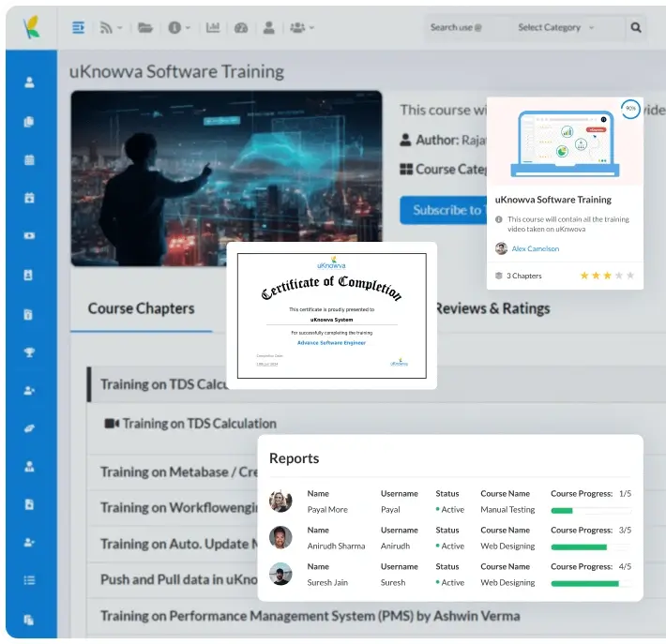Open the calendar grid icon in sidebar
Image resolution: width=666 pixels, height=644 pixels.
pyautogui.click(x=29, y=160)
